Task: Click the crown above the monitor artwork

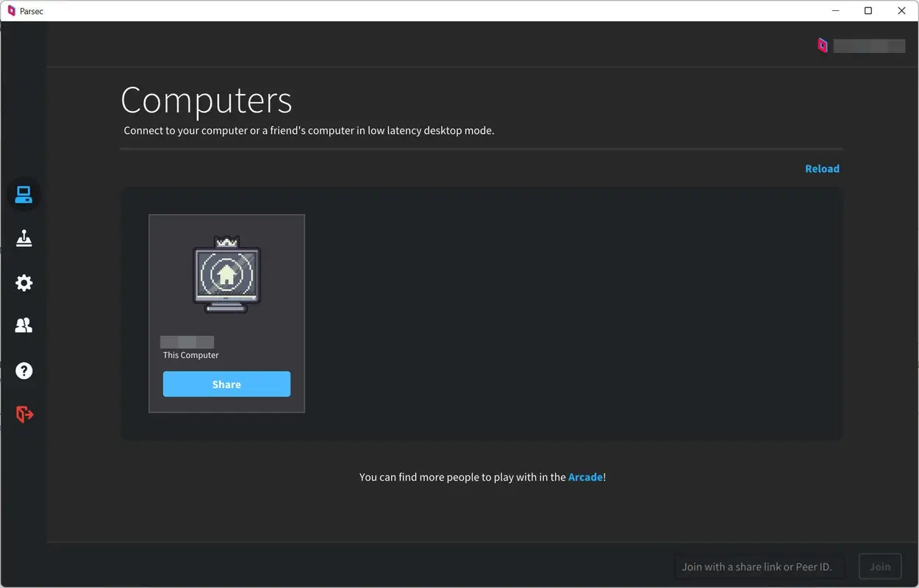Action: click(226, 240)
